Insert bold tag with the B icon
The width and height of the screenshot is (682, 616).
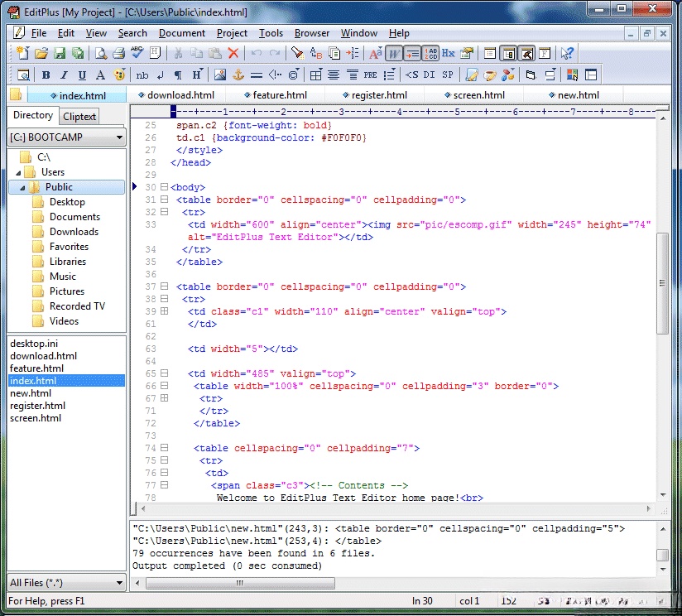click(46, 75)
